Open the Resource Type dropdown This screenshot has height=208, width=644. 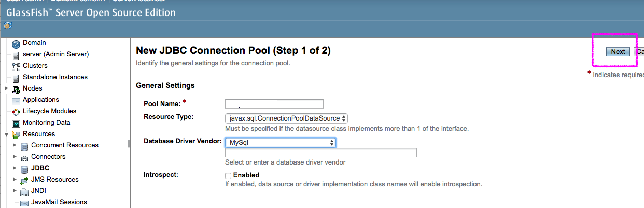pos(286,118)
